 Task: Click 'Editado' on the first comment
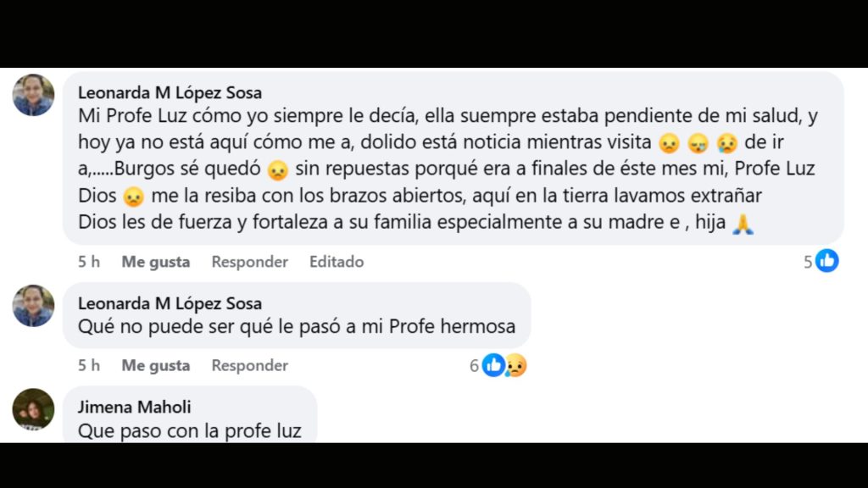(336, 262)
